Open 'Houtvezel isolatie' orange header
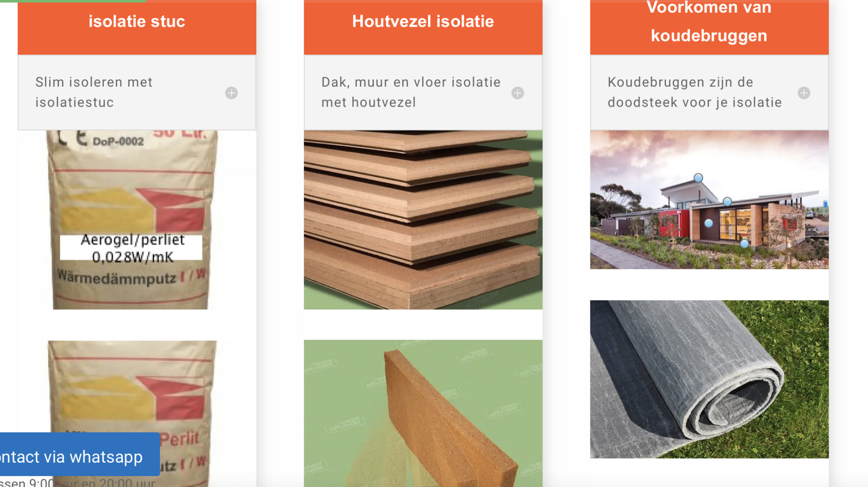The height and width of the screenshot is (487, 868). (423, 22)
